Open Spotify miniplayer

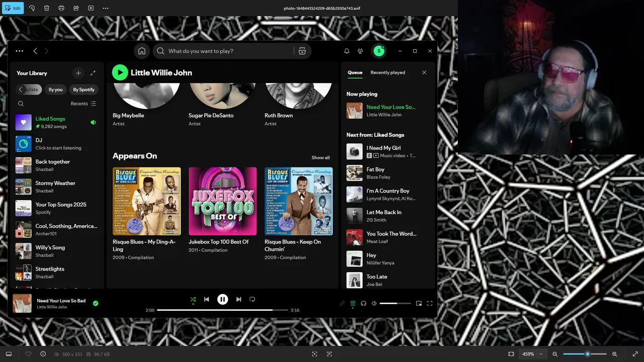click(x=419, y=303)
